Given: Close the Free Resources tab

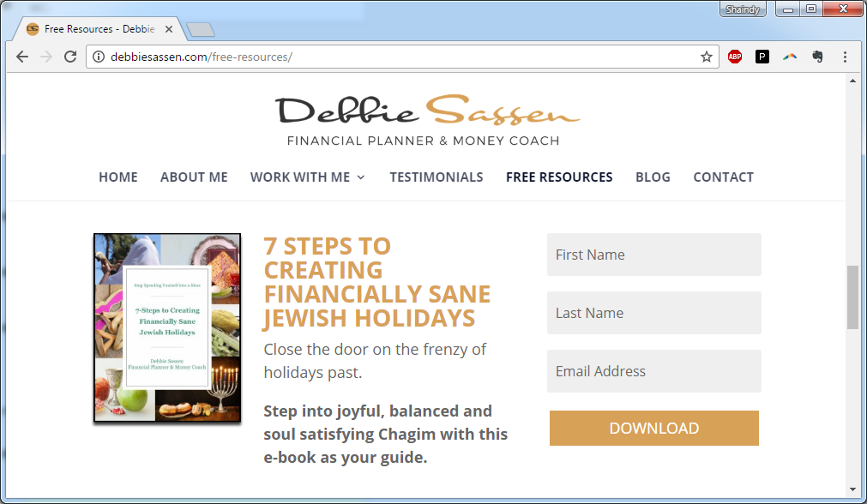Looking at the screenshot, I should (169, 29).
